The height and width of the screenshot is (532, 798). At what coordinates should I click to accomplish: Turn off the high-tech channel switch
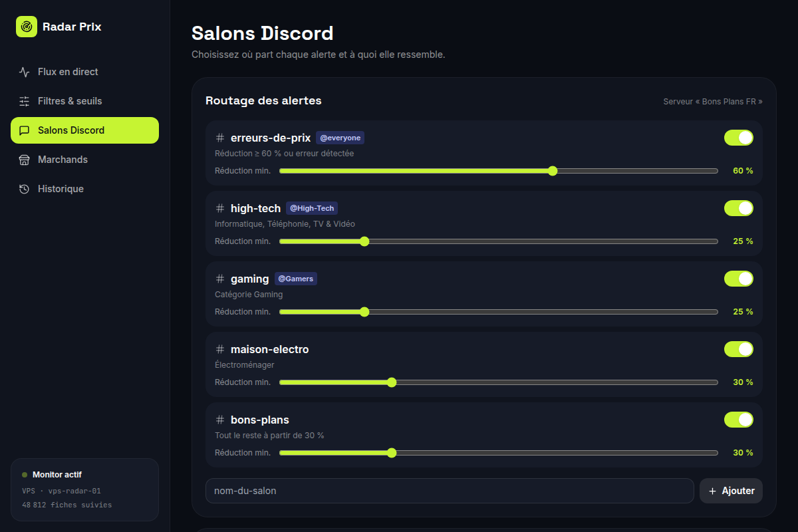[x=739, y=208]
